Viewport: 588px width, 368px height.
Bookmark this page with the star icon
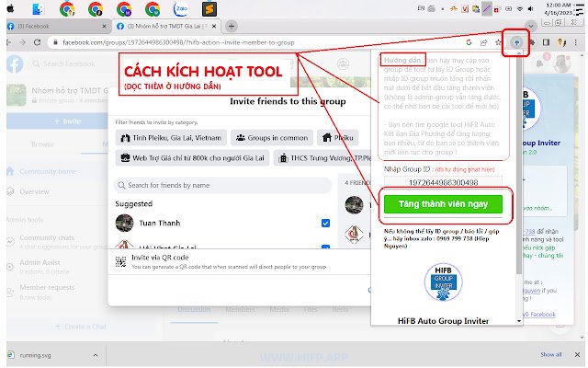tap(498, 42)
